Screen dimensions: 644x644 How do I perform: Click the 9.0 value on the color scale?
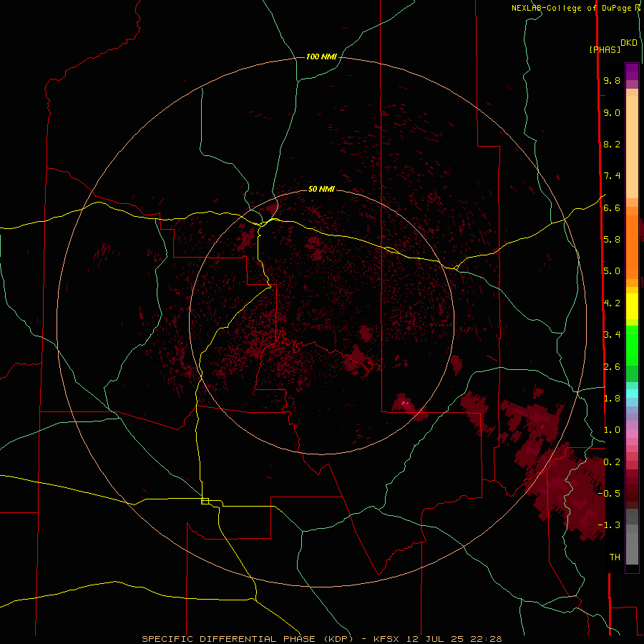coord(612,112)
